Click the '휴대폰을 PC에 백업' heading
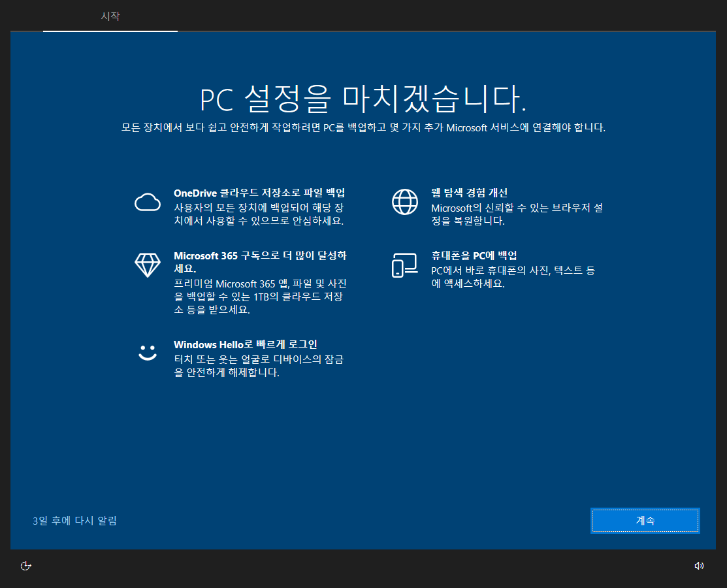 tap(474, 255)
